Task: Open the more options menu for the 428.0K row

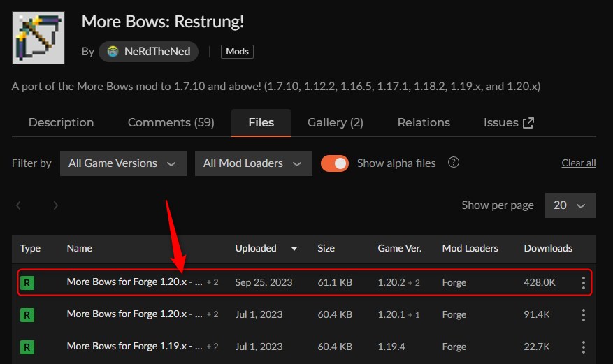Action: [583, 283]
